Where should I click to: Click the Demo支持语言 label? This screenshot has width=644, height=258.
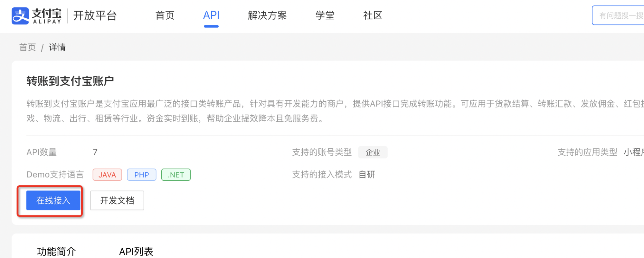55,175
